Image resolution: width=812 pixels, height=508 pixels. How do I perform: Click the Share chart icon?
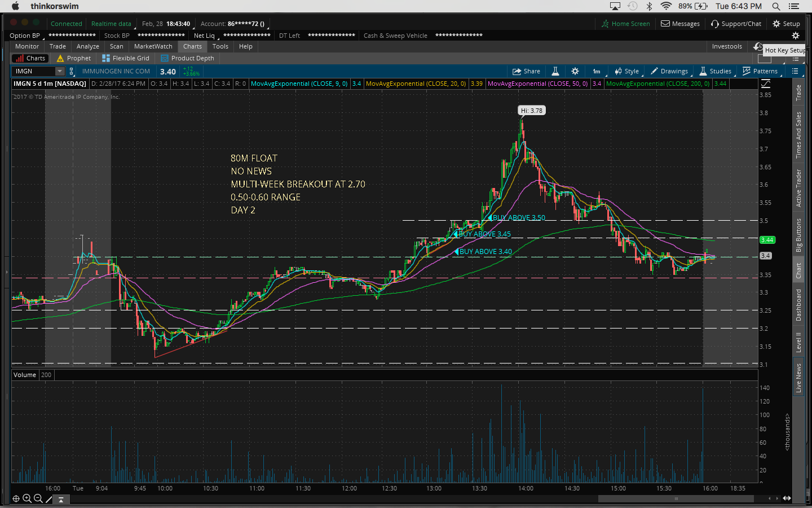pyautogui.click(x=526, y=71)
